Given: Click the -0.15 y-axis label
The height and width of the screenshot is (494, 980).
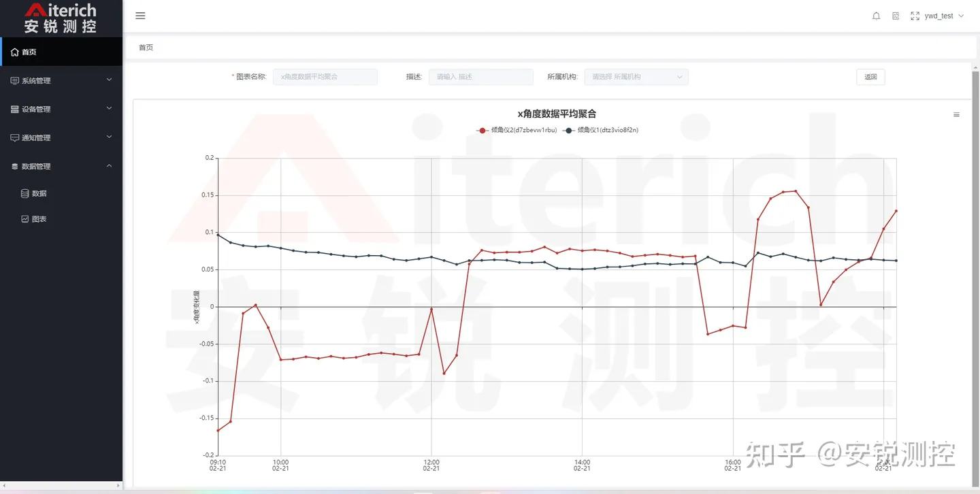Looking at the screenshot, I should 205,418.
